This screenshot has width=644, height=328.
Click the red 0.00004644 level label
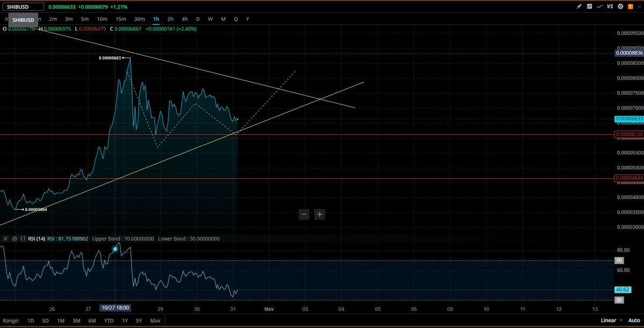tap(629, 178)
